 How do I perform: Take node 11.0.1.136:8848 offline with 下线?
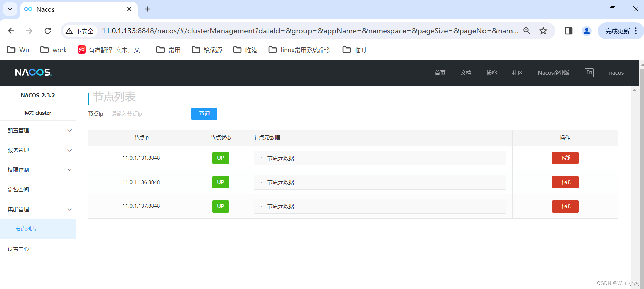tap(565, 182)
